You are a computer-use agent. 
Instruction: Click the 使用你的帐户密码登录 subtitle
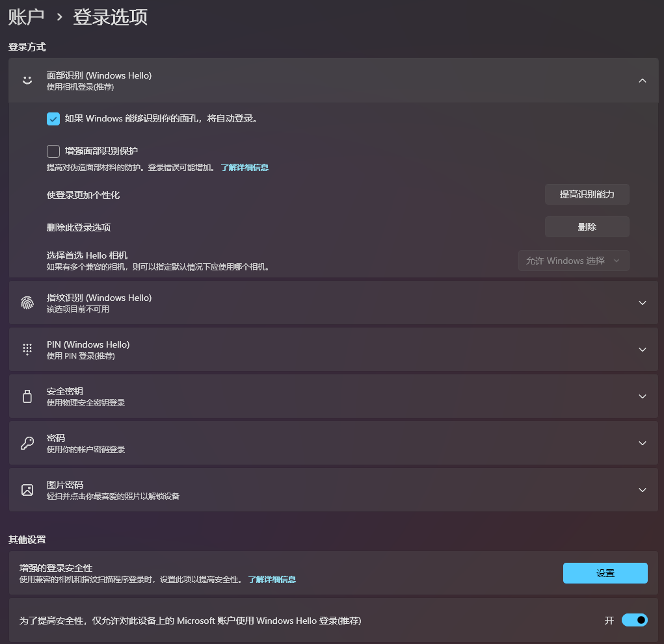click(x=86, y=450)
